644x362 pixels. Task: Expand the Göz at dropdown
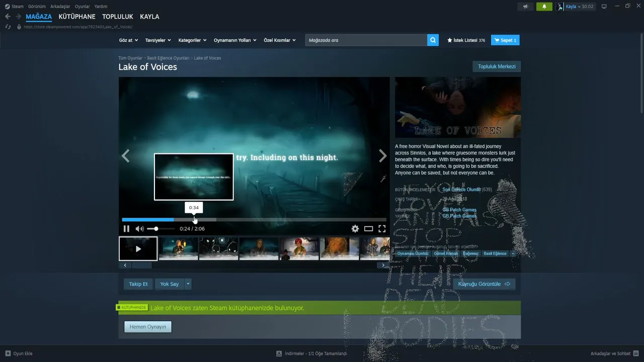[x=128, y=40]
